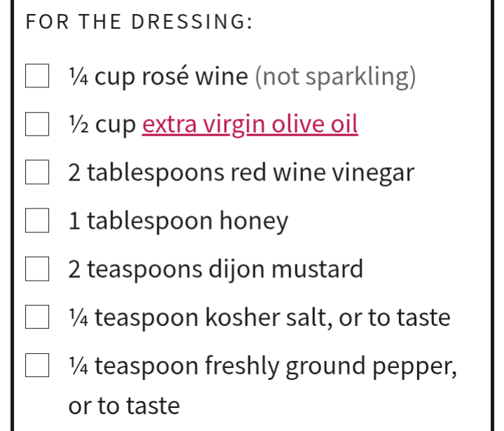Click "or to taste" after kosher salt

395,318
